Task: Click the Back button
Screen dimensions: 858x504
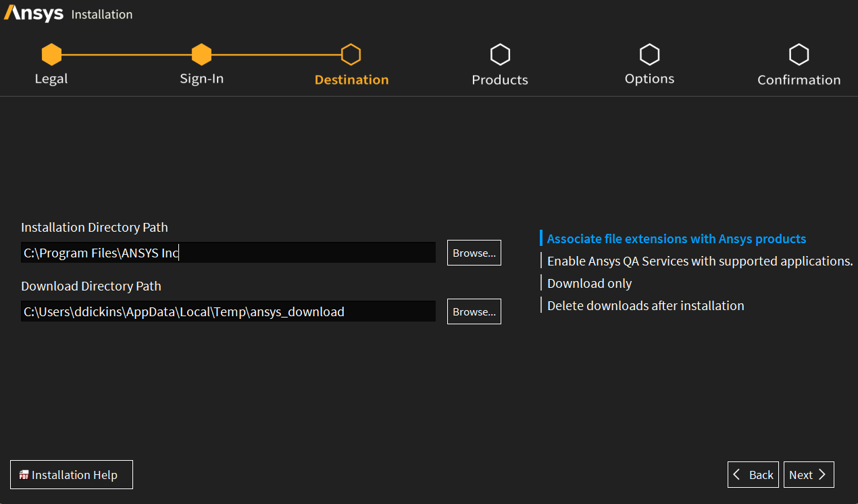Action: 753,474
